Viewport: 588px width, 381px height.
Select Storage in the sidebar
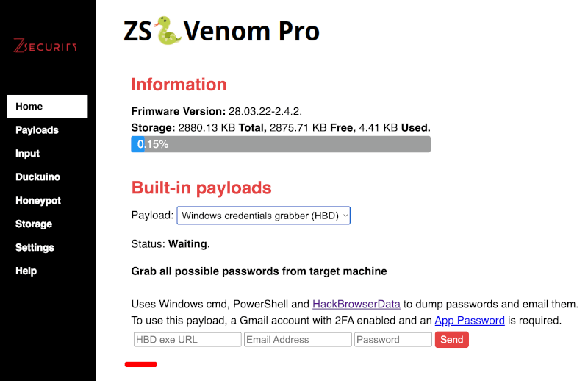[34, 224]
